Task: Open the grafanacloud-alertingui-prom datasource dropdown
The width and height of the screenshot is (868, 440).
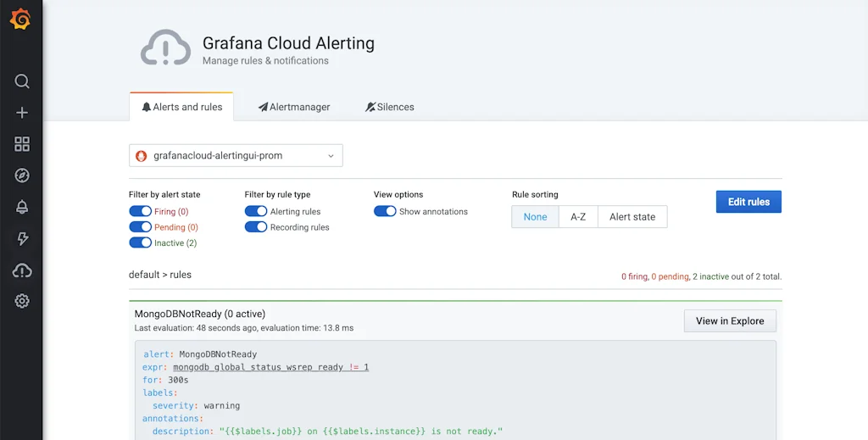Action: (236, 155)
